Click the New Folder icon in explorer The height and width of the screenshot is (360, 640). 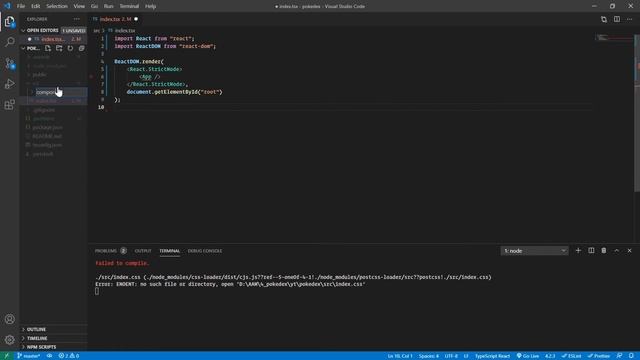[x=59, y=48]
